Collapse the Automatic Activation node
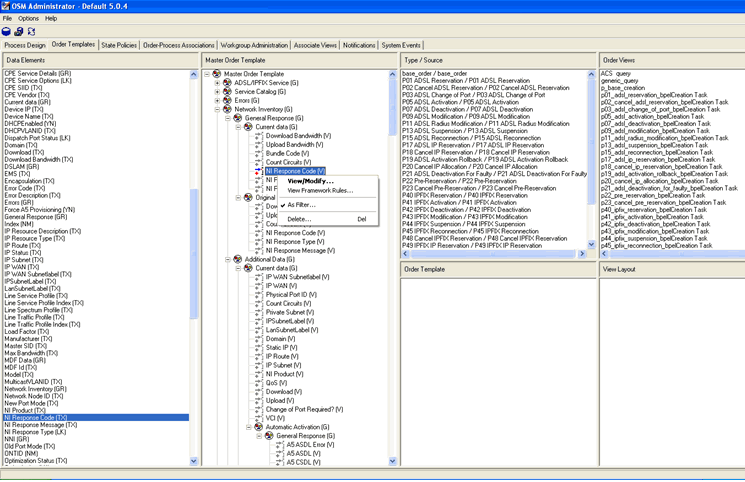The width and height of the screenshot is (745, 482). (248, 427)
